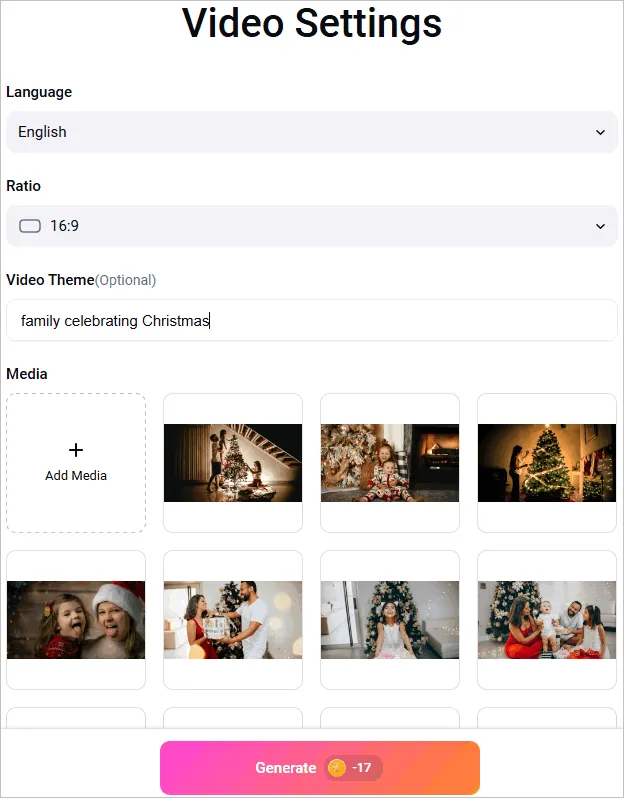Select thumbnail of family with baby on floor
This screenshot has height=798, width=624.
tap(547, 620)
